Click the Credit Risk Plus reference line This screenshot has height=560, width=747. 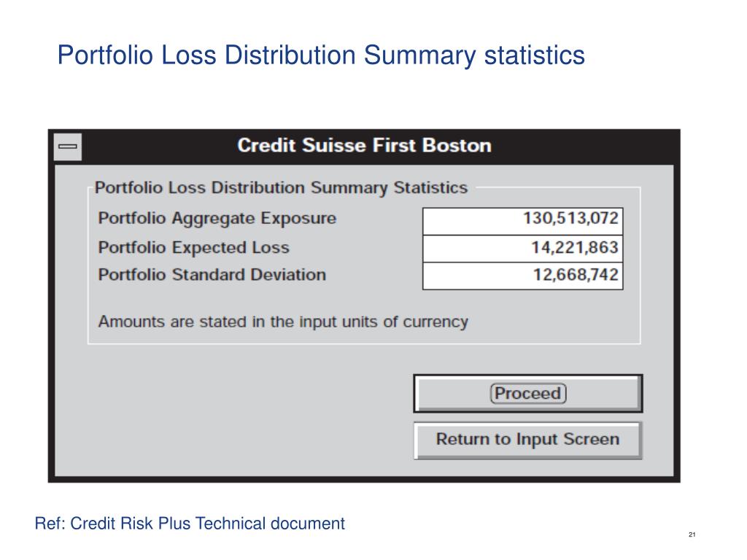190,523
